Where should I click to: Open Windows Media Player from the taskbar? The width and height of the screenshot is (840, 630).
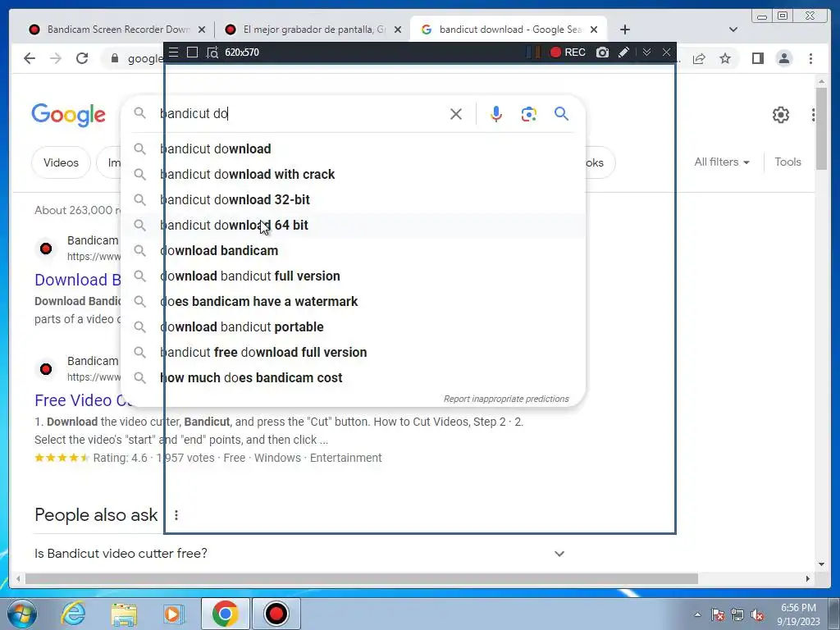tap(173, 614)
